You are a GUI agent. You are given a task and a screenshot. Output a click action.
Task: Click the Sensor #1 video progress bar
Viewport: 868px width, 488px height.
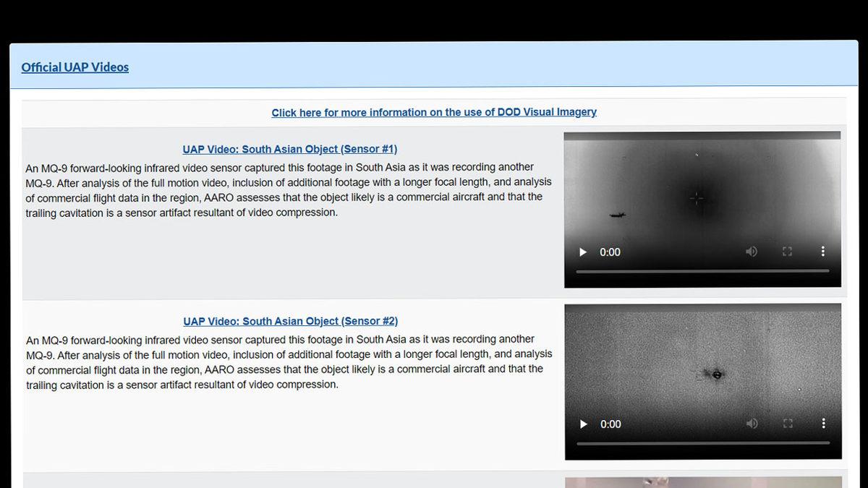(x=702, y=271)
